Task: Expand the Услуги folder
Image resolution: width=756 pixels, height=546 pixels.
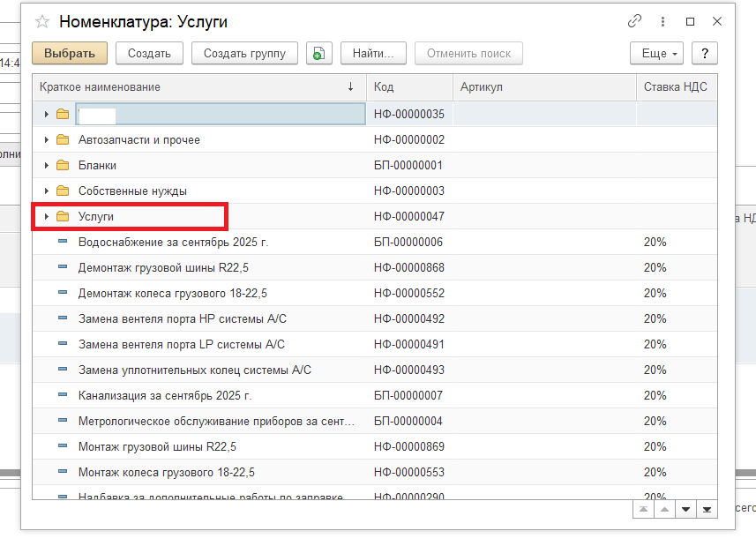Action: pyautogui.click(x=47, y=216)
